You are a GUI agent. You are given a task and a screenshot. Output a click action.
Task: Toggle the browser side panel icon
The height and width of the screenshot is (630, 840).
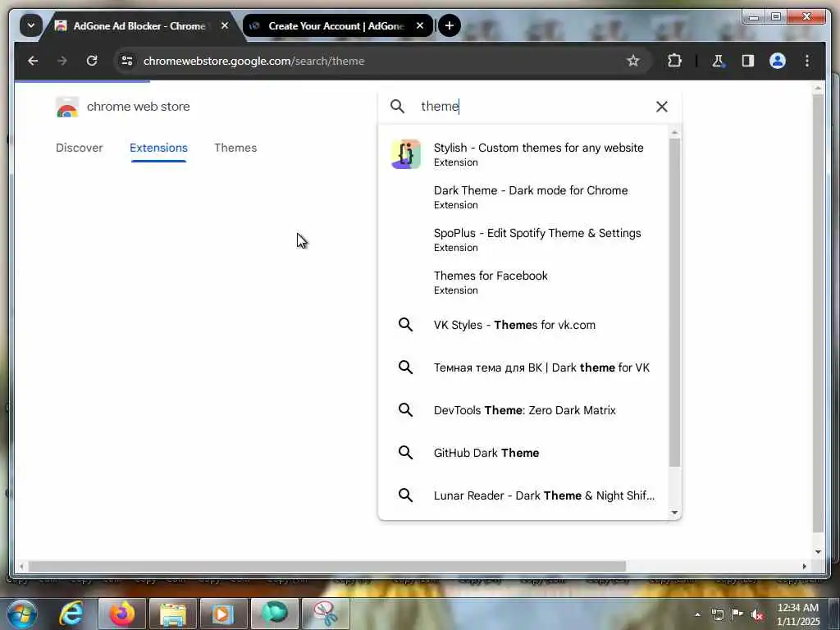click(748, 61)
